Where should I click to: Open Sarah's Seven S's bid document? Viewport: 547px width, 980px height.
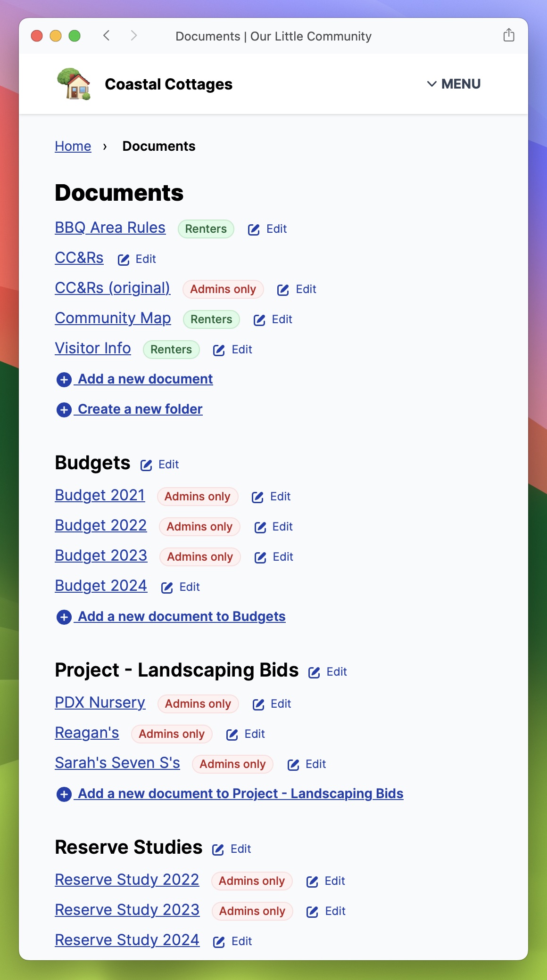(117, 763)
